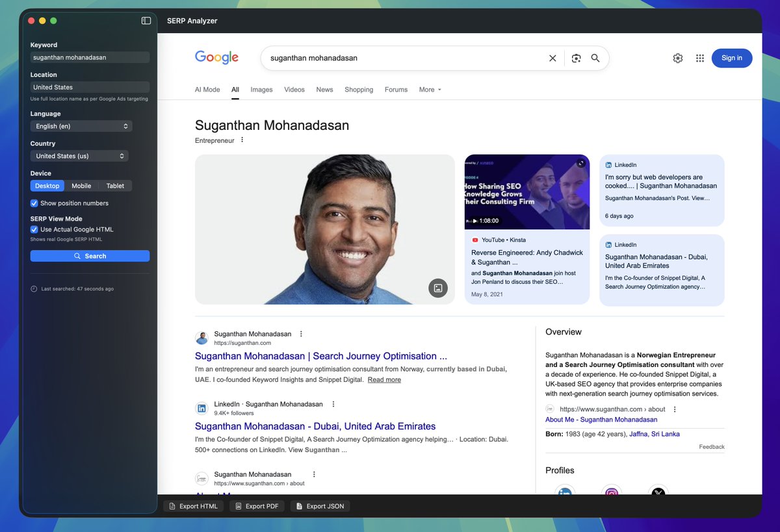This screenshot has width=780, height=532.
Task: Switch to Videos tab
Action: point(294,90)
